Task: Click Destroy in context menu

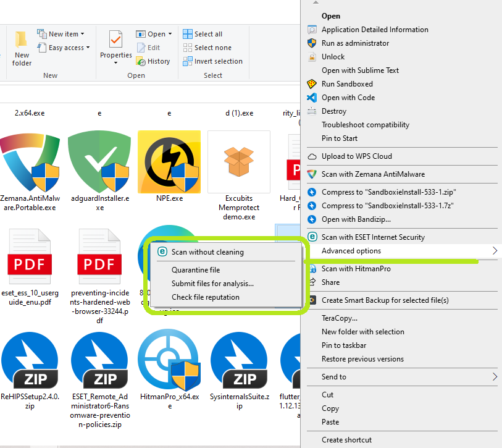Action: [401, 111]
